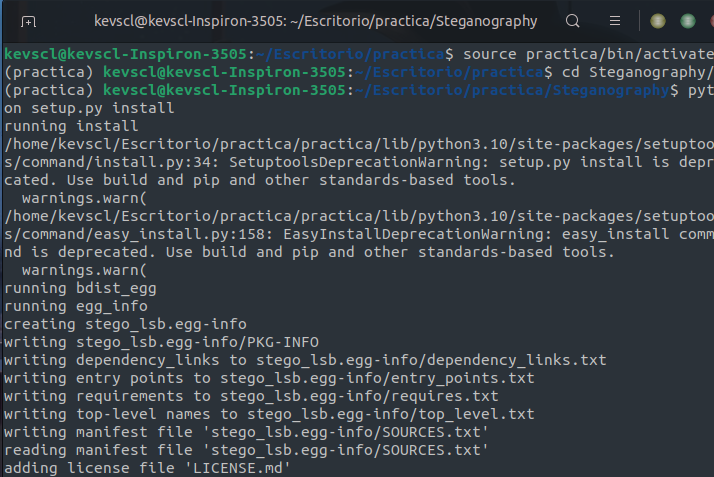Image resolution: width=714 pixels, height=477 pixels.
Task: Click the 'dependency_links.txt' file path
Action: pyautogui.click(x=431, y=360)
